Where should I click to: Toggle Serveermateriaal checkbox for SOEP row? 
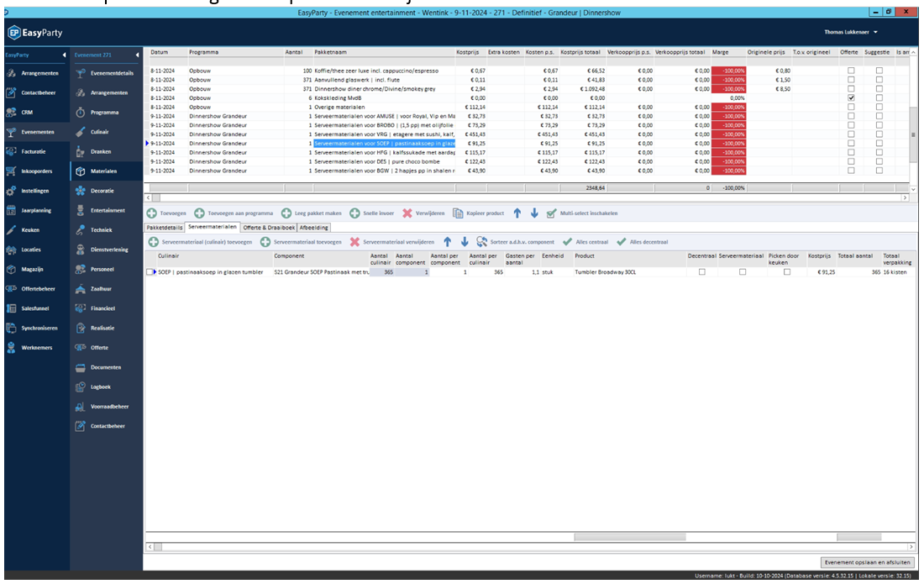[x=742, y=272]
